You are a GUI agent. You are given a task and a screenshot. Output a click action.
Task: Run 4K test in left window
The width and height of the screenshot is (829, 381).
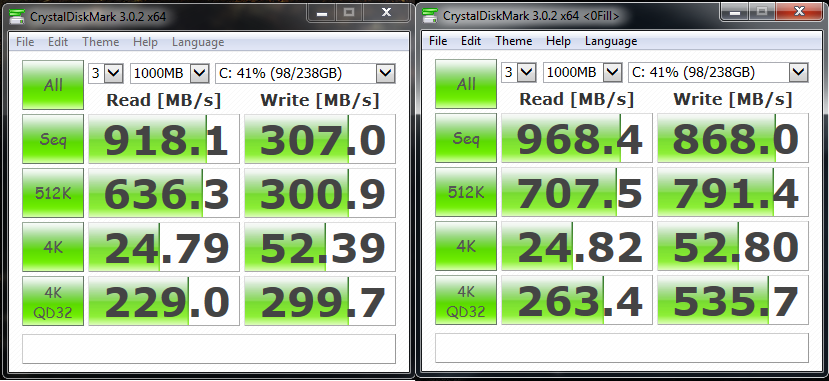[53, 247]
